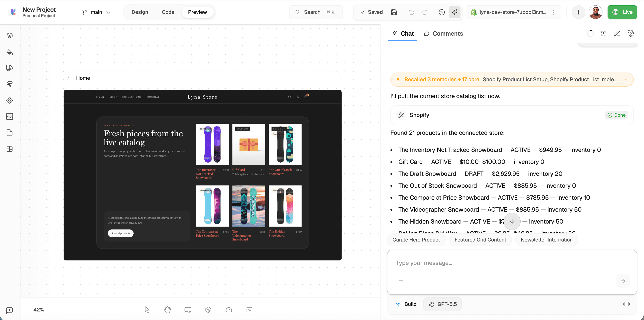Select the hand pan tool
The height and width of the screenshot is (320, 644).
(167, 310)
